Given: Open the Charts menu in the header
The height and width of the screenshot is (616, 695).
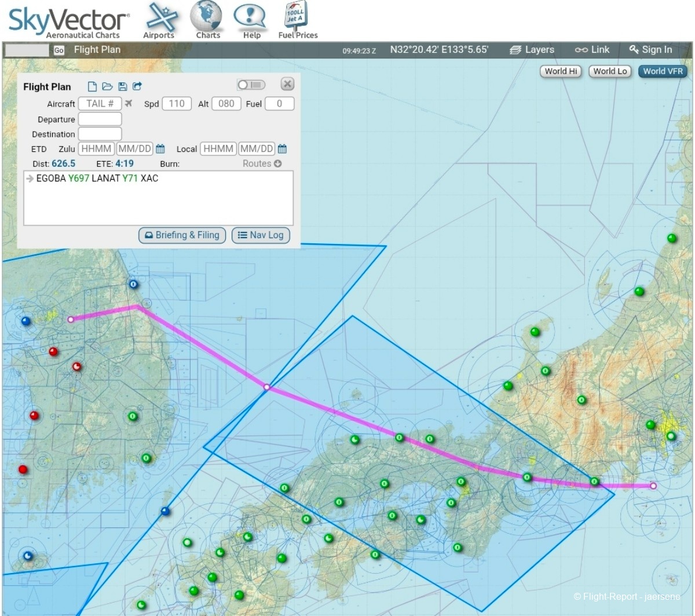Looking at the screenshot, I should click(207, 21).
